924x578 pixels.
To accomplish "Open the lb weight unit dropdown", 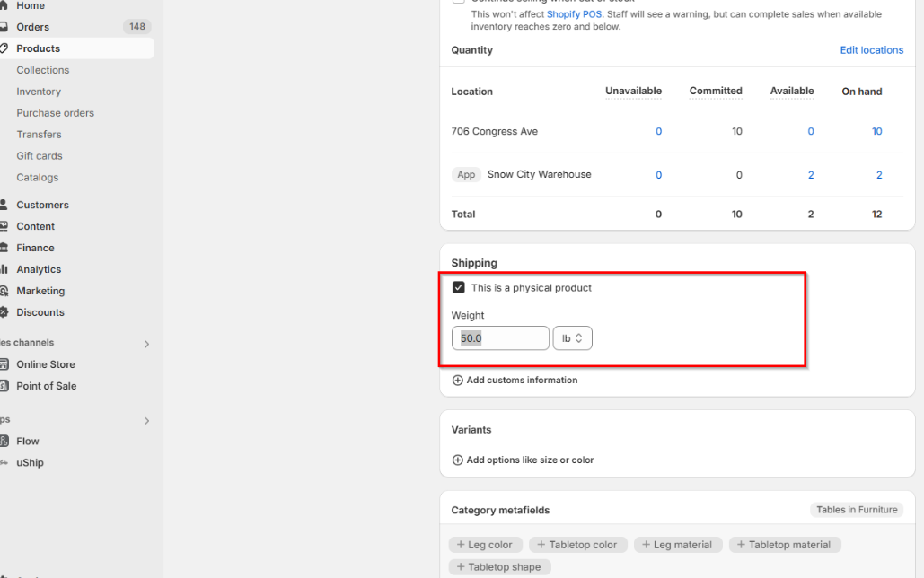I will [x=572, y=337].
